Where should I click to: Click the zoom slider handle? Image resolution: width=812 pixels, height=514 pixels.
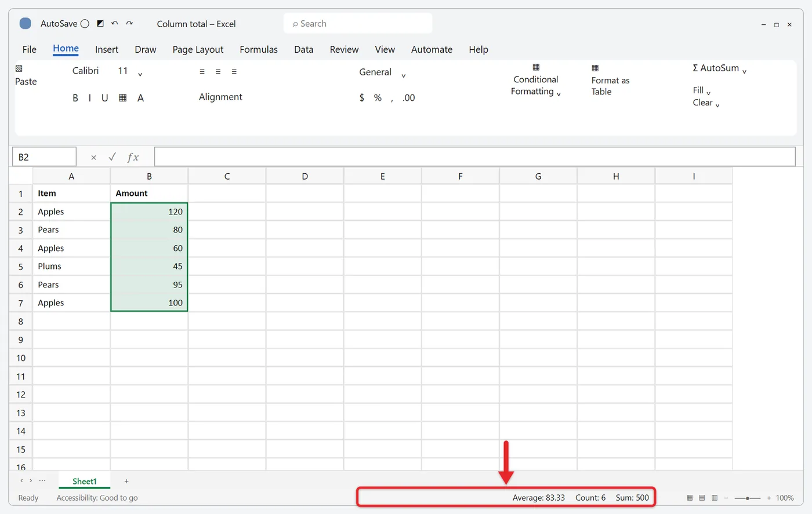[x=748, y=498]
